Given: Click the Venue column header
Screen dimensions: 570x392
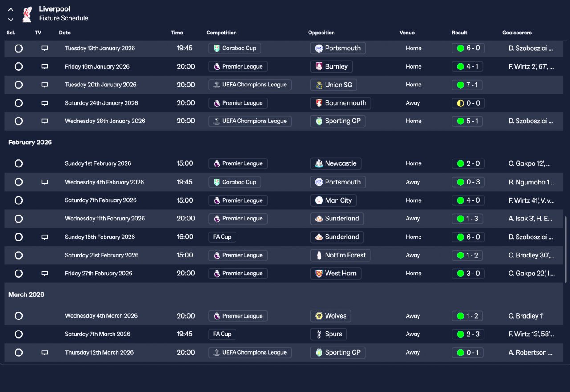Looking at the screenshot, I should 407,33.
